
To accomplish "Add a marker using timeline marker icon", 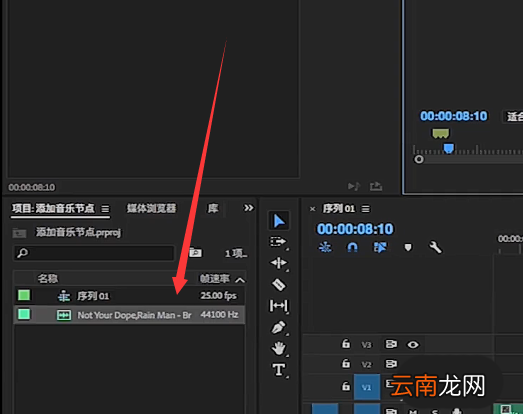I will (x=408, y=248).
